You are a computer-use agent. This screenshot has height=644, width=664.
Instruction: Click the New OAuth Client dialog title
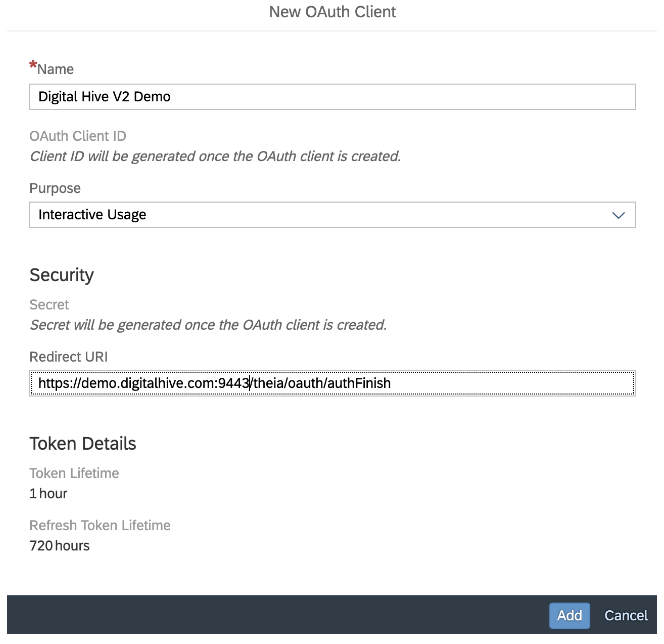[332, 12]
